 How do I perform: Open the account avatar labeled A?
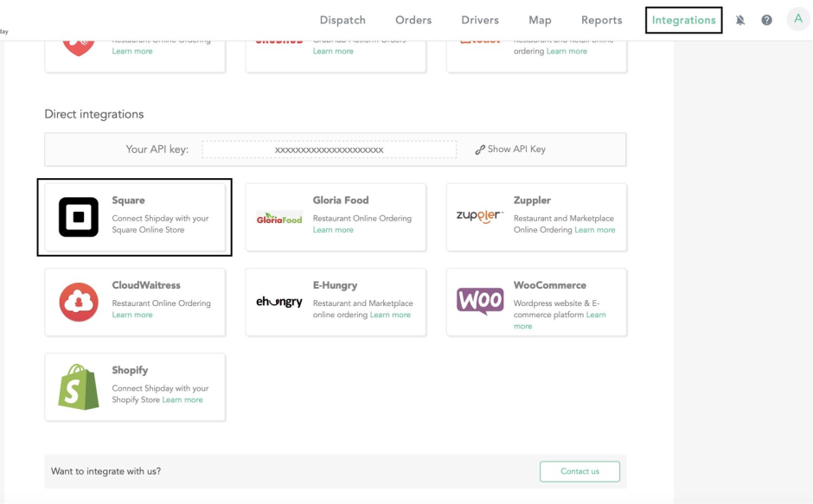[798, 19]
